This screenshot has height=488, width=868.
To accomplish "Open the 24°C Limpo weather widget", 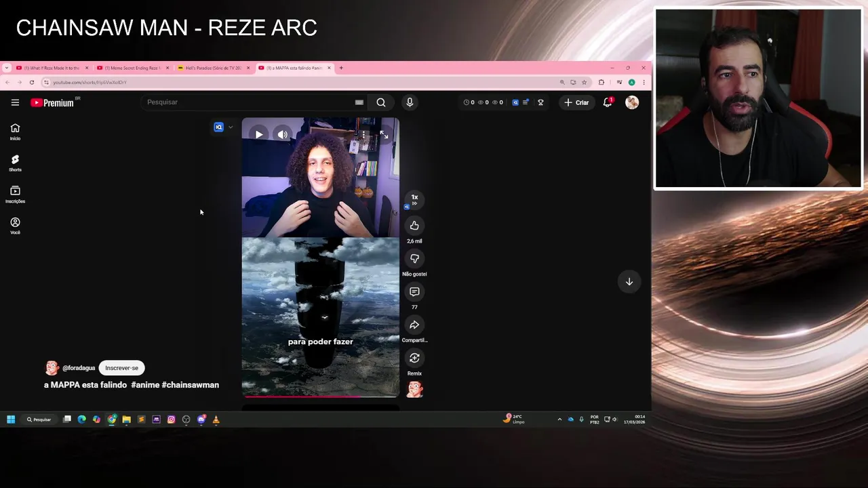I will click(514, 419).
